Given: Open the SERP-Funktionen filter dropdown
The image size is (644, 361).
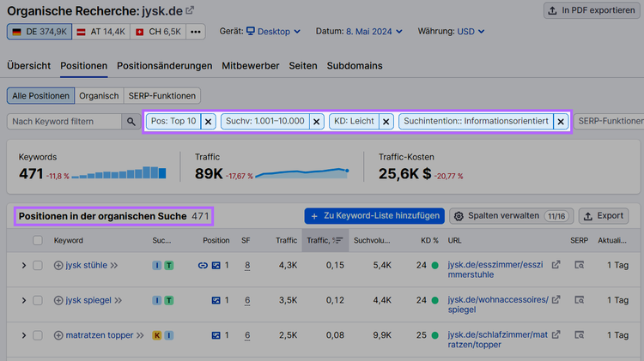Looking at the screenshot, I should coord(609,122).
